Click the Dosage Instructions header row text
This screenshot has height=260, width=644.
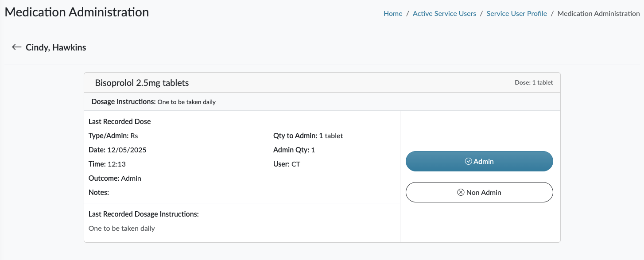pyautogui.click(x=153, y=102)
